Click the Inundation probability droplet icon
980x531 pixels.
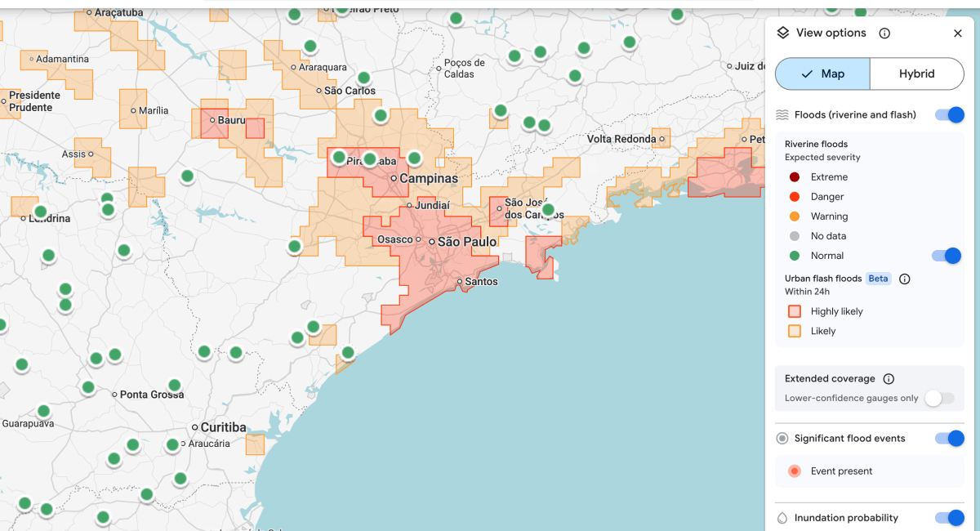pyautogui.click(x=782, y=518)
